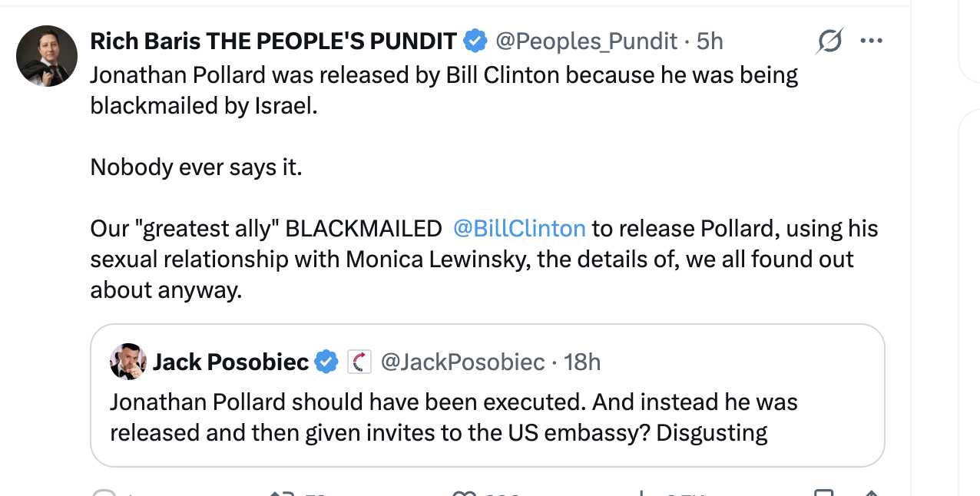Click the affiliation badge beside Jack Posobiec
This screenshot has height=496, width=980.
pyautogui.click(x=359, y=361)
